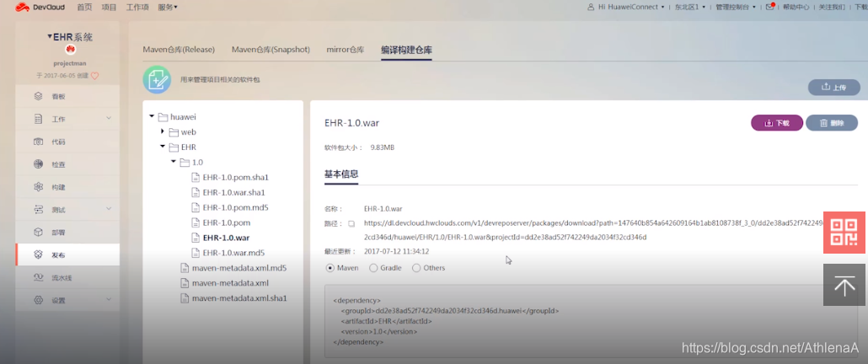This screenshot has height=364, width=868.
Task: Show the red QR code icon
Action: (844, 233)
